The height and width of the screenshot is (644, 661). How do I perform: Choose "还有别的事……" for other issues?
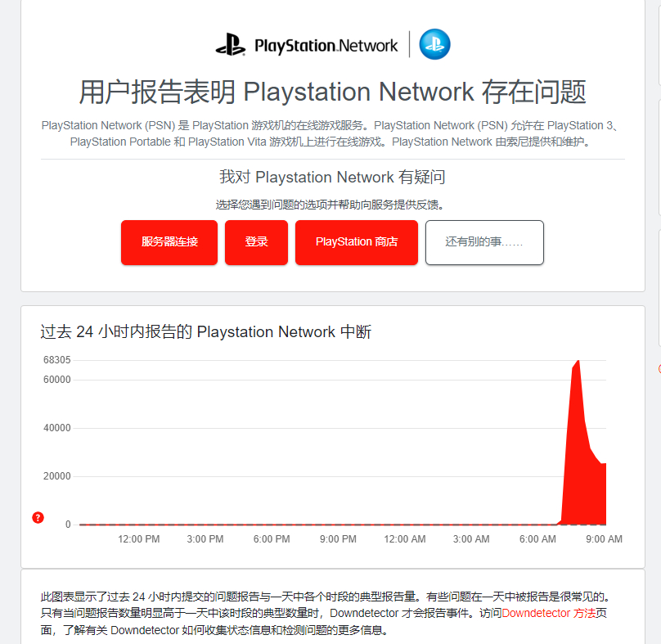click(x=484, y=242)
